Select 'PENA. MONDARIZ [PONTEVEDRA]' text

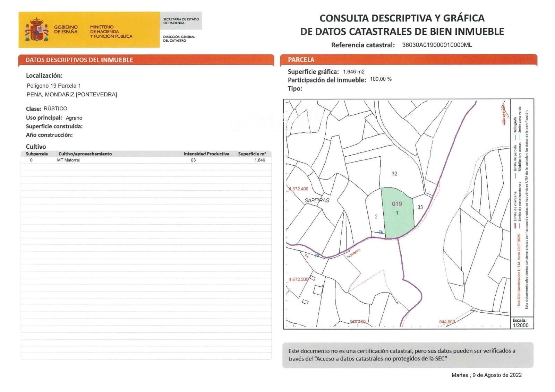point(72,94)
